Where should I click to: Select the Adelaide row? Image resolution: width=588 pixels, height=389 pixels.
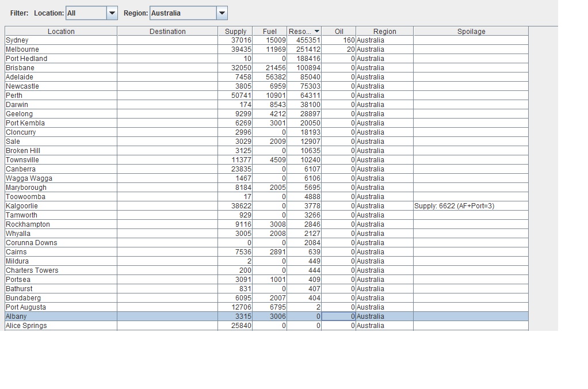click(x=266, y=77)
